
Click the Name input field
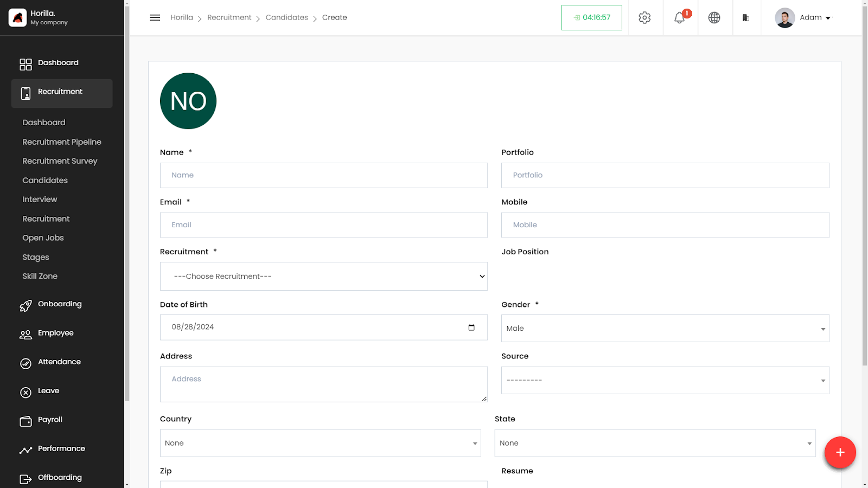point(324,176)
